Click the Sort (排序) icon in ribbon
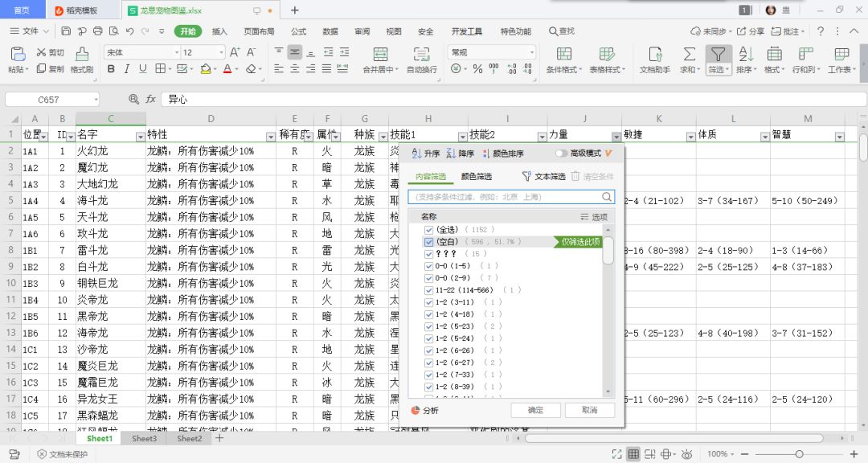 [746, 55]
